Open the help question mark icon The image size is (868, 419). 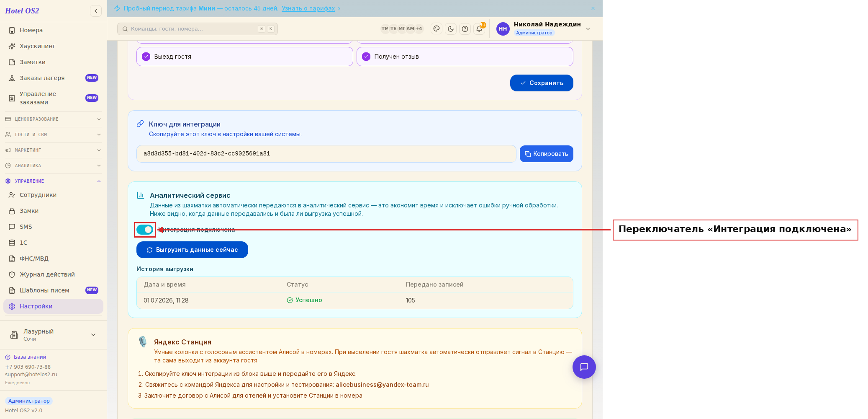tap(465, 29)
